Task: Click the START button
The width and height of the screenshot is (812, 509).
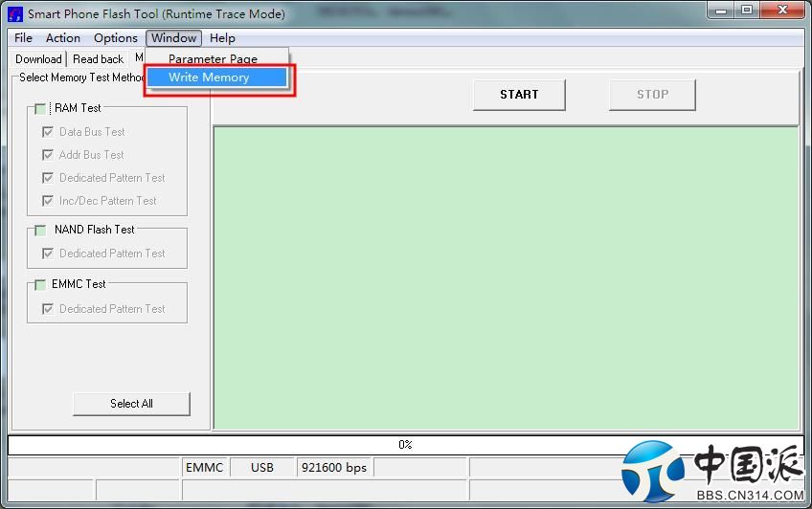Action: 519,95
